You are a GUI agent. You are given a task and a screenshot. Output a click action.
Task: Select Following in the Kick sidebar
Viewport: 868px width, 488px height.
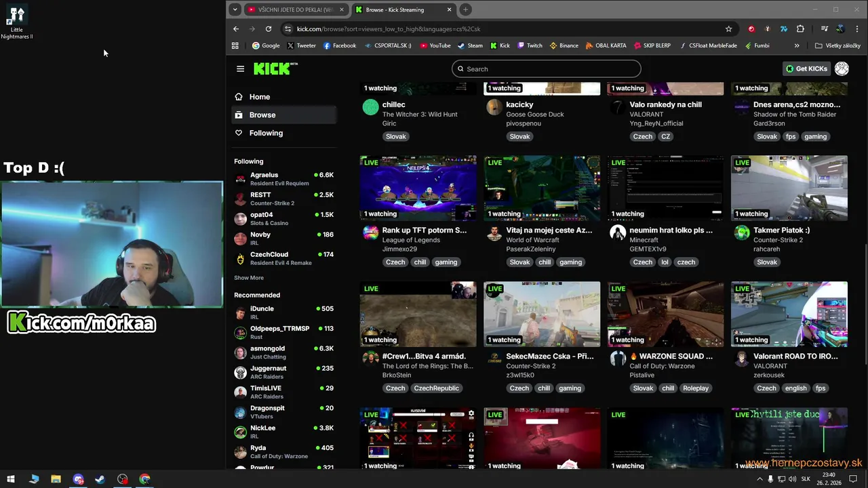point(283,133)
